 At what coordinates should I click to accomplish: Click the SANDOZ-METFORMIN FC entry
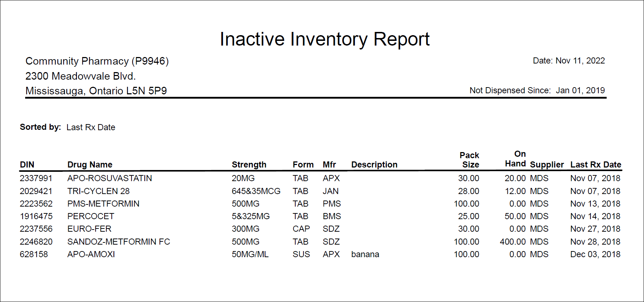[119, 242]
